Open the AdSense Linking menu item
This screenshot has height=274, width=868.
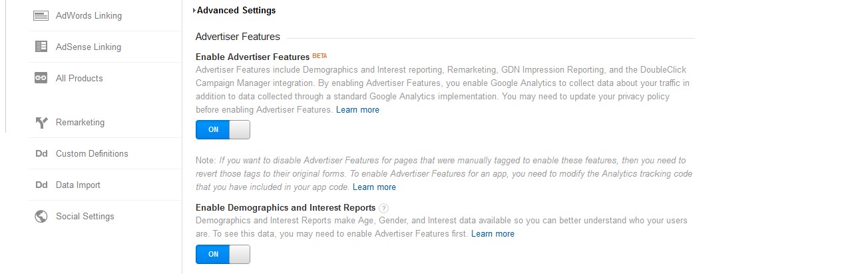89,47
